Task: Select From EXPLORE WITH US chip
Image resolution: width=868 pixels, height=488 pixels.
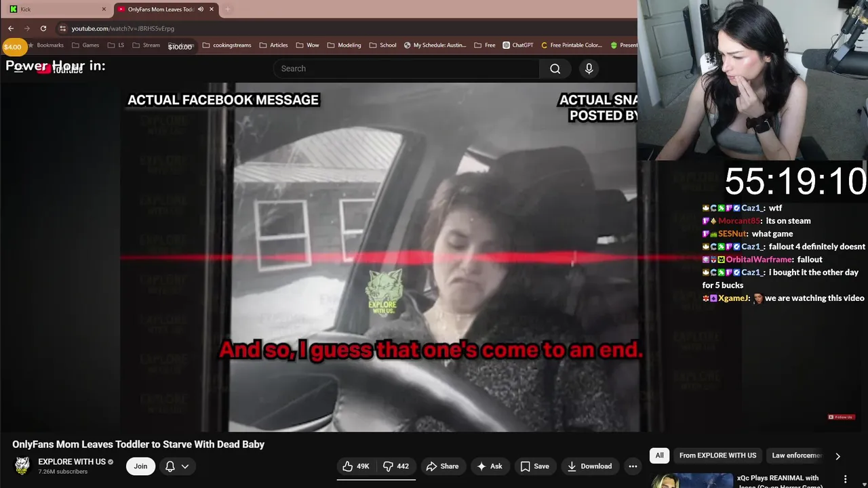Action: 717,455
